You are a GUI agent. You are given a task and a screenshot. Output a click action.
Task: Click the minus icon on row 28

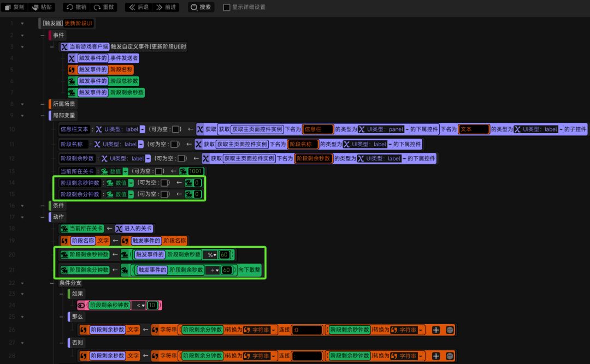(x=450, y=356)
